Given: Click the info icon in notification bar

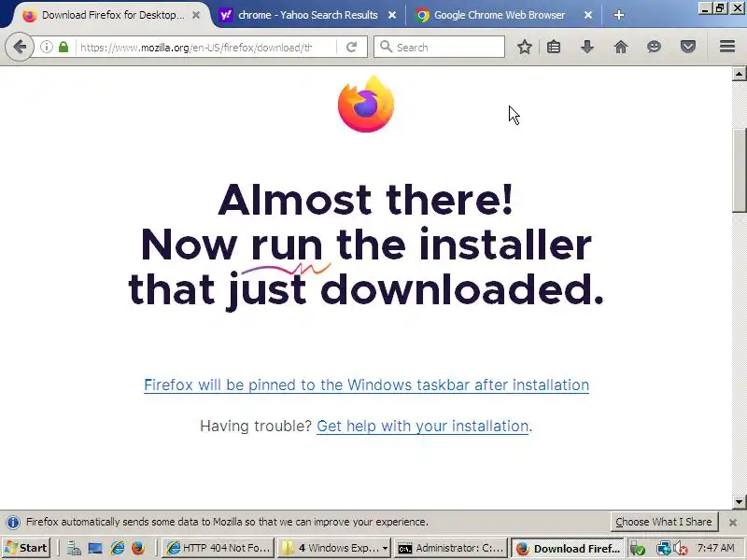Looking at the screenshot, I should click(x=13, y=523).
